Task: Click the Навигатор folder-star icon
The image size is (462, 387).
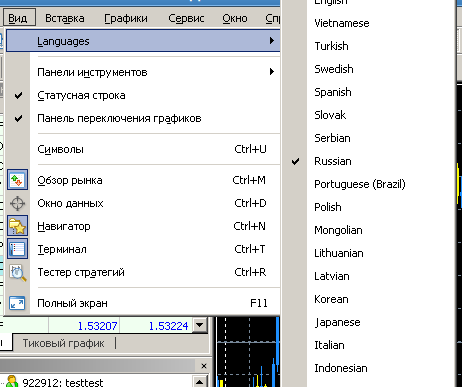Action: 17,226
